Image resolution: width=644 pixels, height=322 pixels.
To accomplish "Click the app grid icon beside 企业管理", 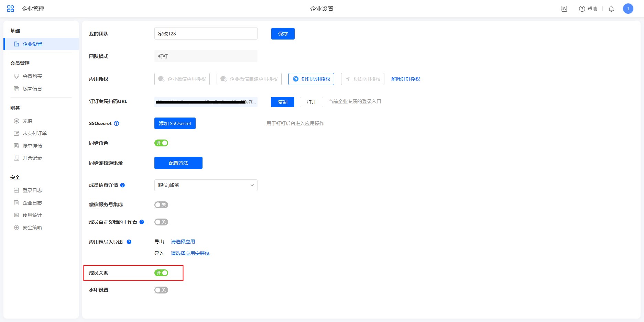I will coord(11,9).
